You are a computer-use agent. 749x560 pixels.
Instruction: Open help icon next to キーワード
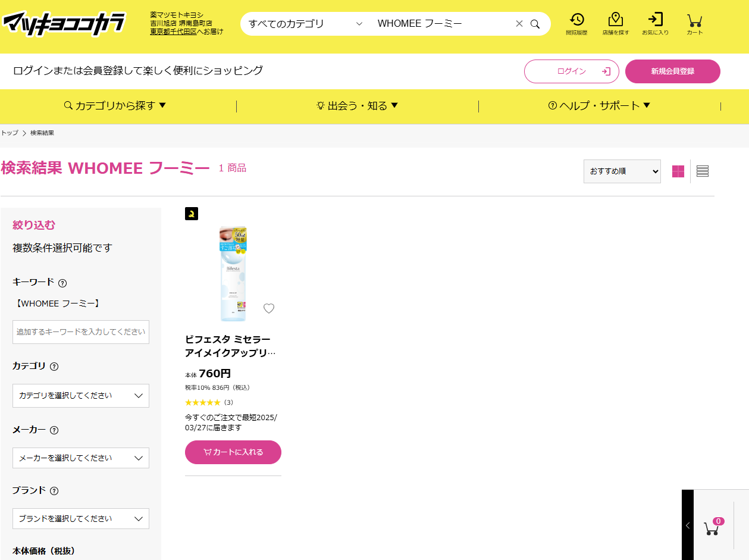[x=62, y=283]
